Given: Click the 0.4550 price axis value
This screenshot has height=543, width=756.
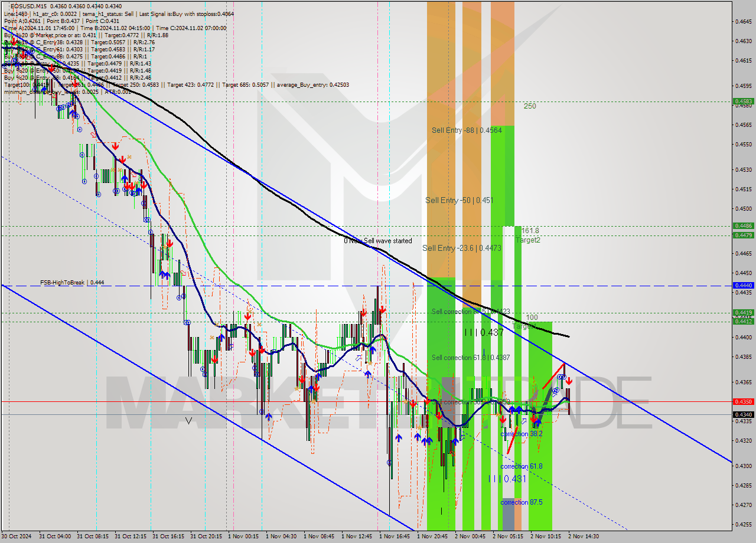Looking at the screenshot, I should (x=743, y=144).
